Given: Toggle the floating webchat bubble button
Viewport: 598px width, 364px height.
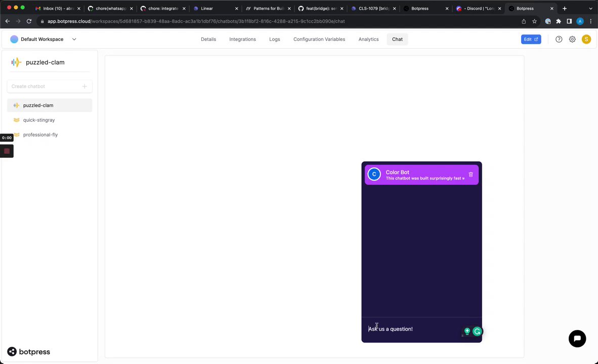Looking at the screenshot, I should point(577,338).
